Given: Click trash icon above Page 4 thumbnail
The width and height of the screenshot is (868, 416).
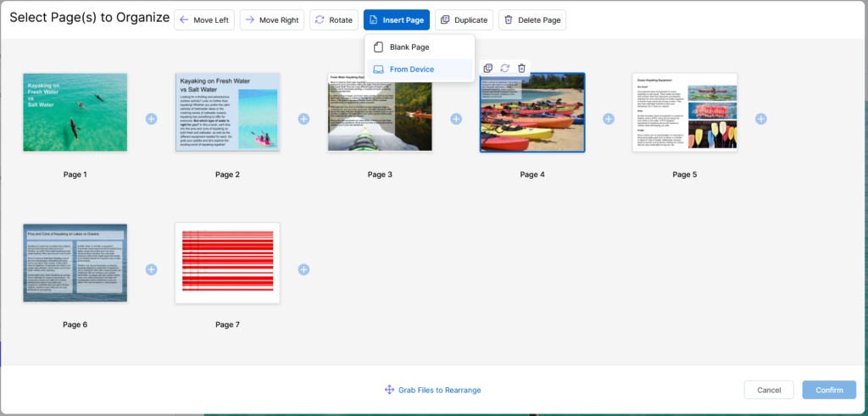Looking at the screenshot, I should pos(521,68).
